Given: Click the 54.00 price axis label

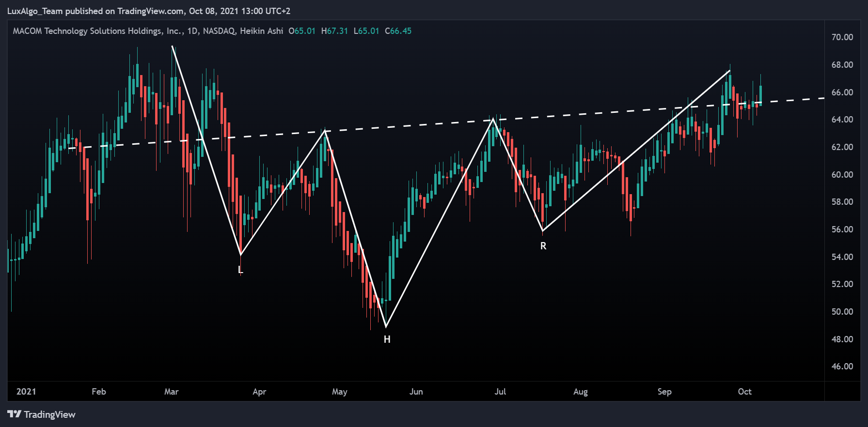Looking at the screenshot, I should click(x=842, y=257).
